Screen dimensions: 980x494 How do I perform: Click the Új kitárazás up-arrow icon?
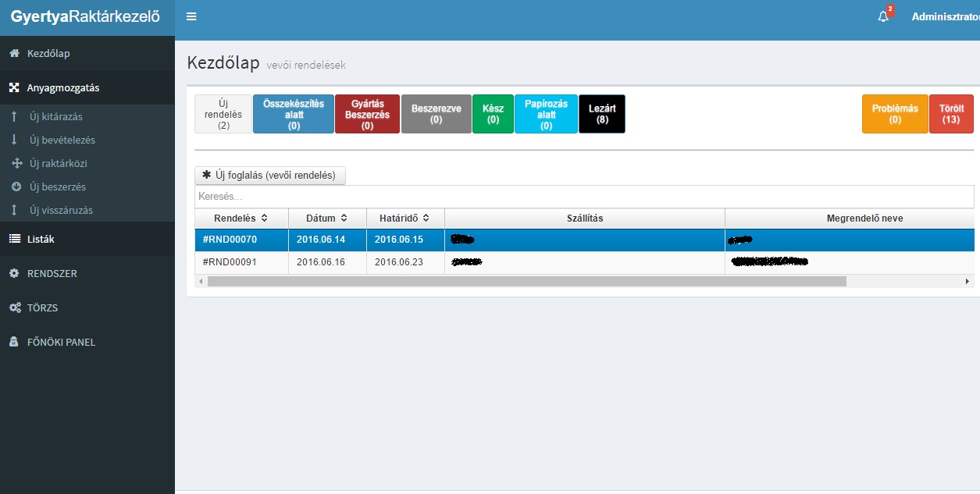point(14,117)
